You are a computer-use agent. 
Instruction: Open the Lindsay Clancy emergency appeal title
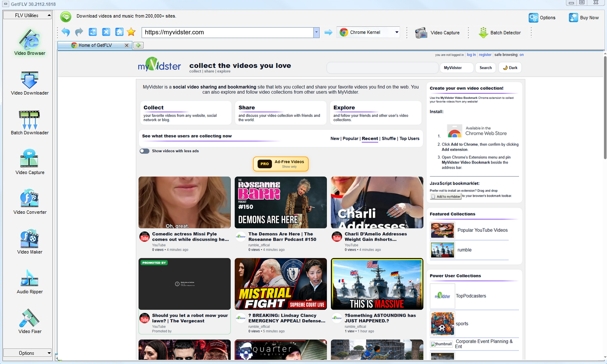click(x=287, y=318)
